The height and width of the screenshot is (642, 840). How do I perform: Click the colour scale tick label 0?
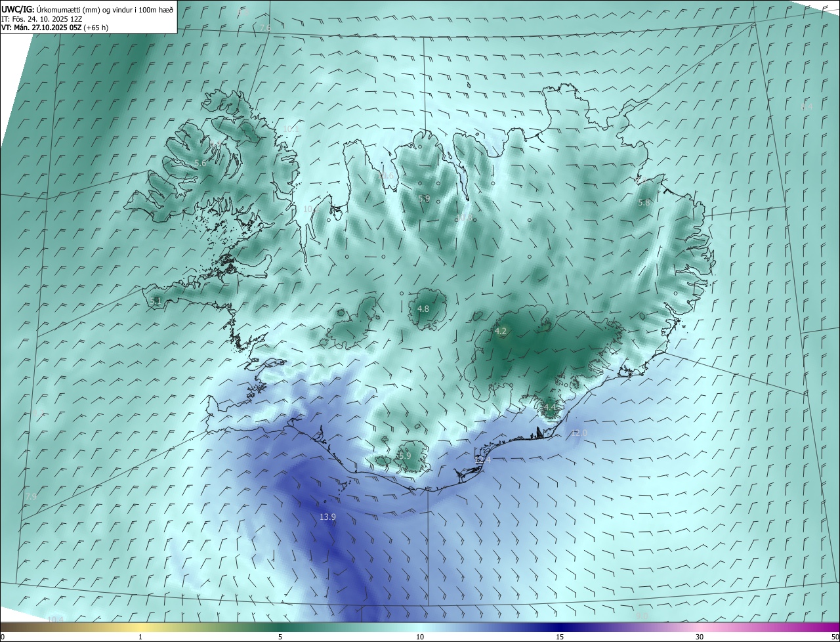pos(3,637)
